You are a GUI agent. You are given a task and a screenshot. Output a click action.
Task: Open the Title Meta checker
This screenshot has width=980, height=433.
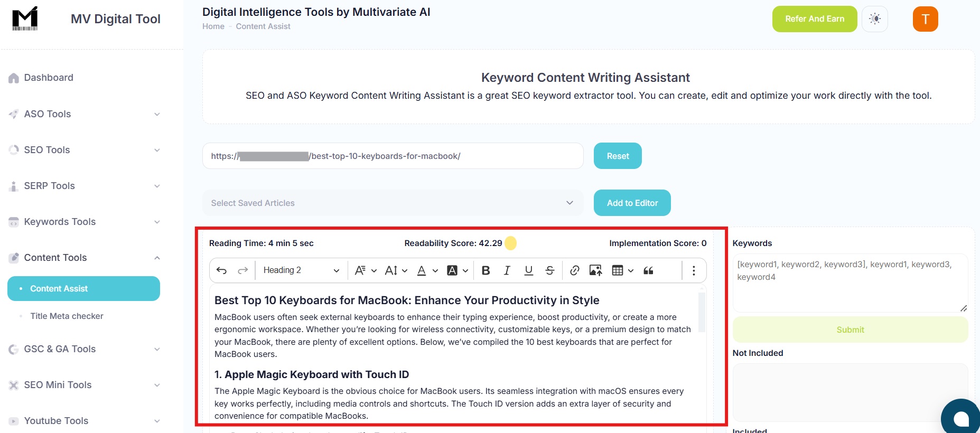(67, 316)
